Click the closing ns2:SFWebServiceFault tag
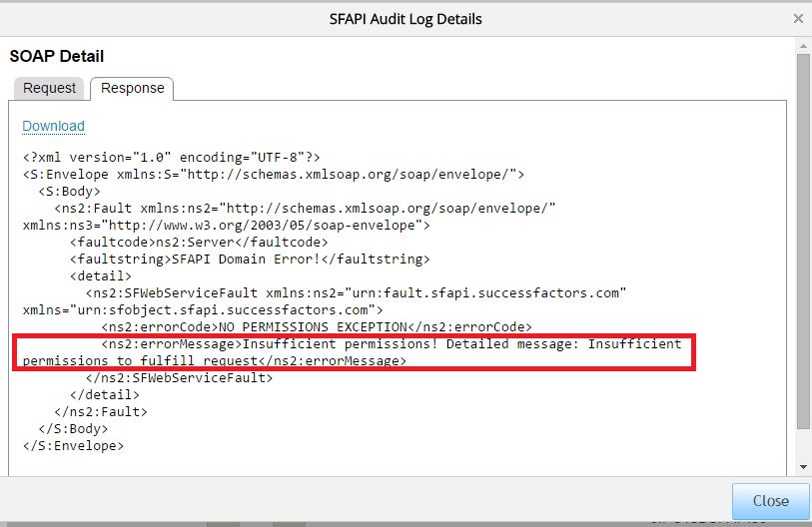Screen dimensions: 812x527 (179, 378)
